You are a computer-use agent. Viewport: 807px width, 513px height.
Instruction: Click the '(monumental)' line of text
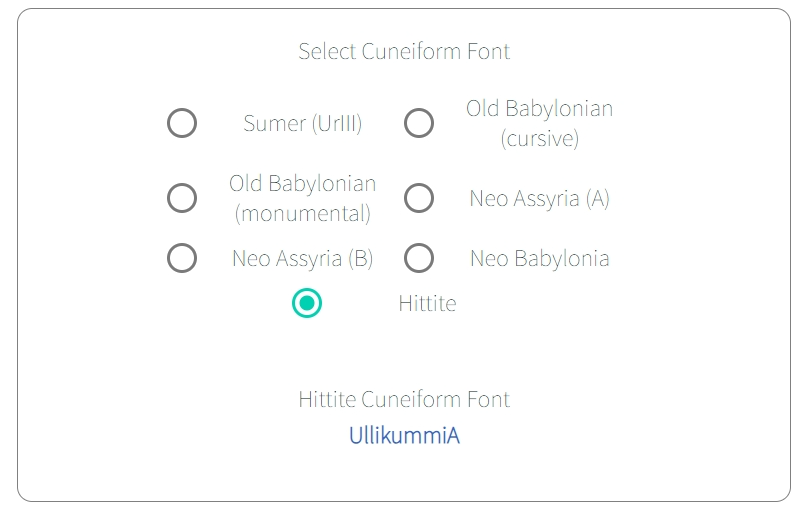tap(302, 213)
